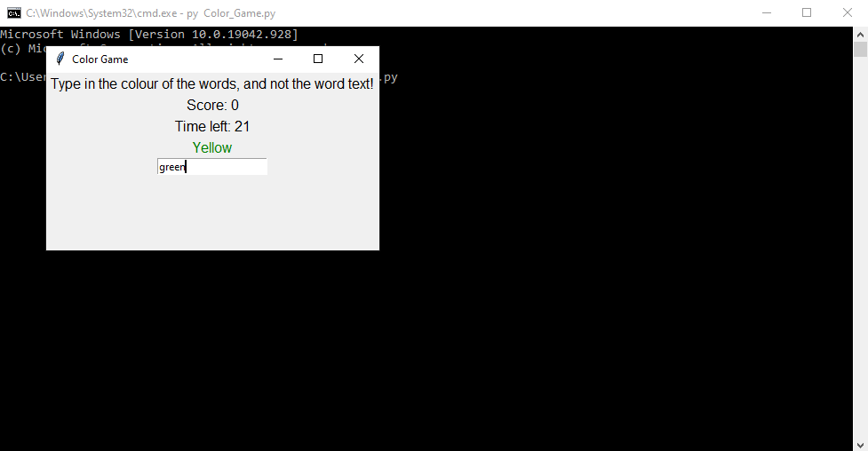Click the empty scrollbar track below the thumb

point(860,248)
